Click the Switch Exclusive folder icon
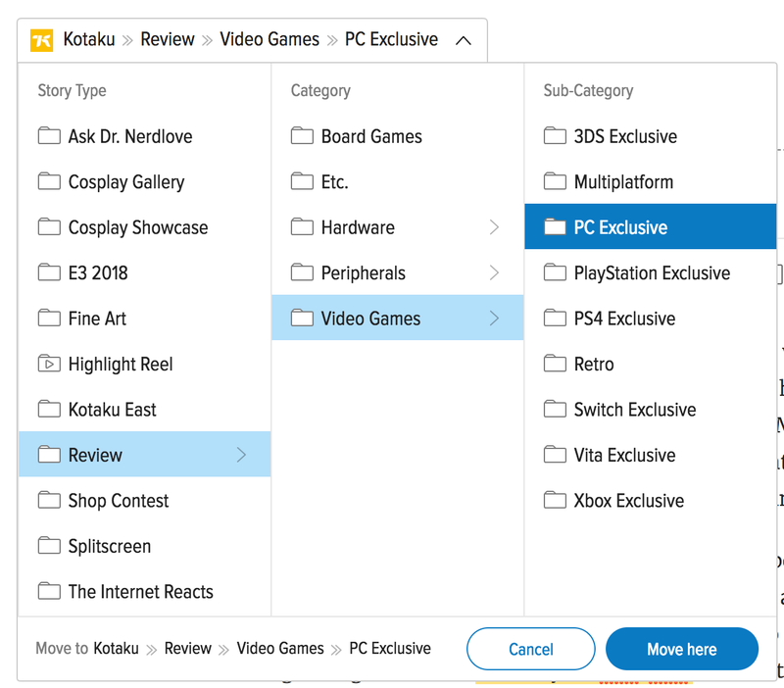 (555, 409)
